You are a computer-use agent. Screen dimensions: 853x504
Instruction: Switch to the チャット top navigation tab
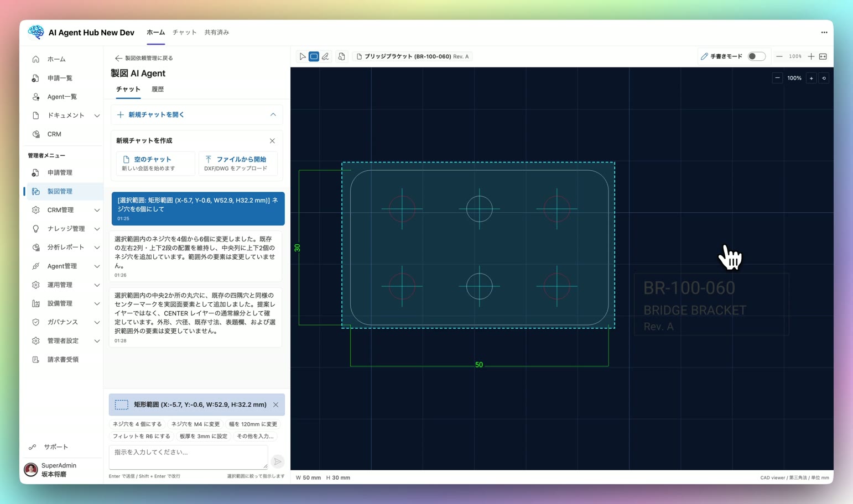[x=184, y=33]
